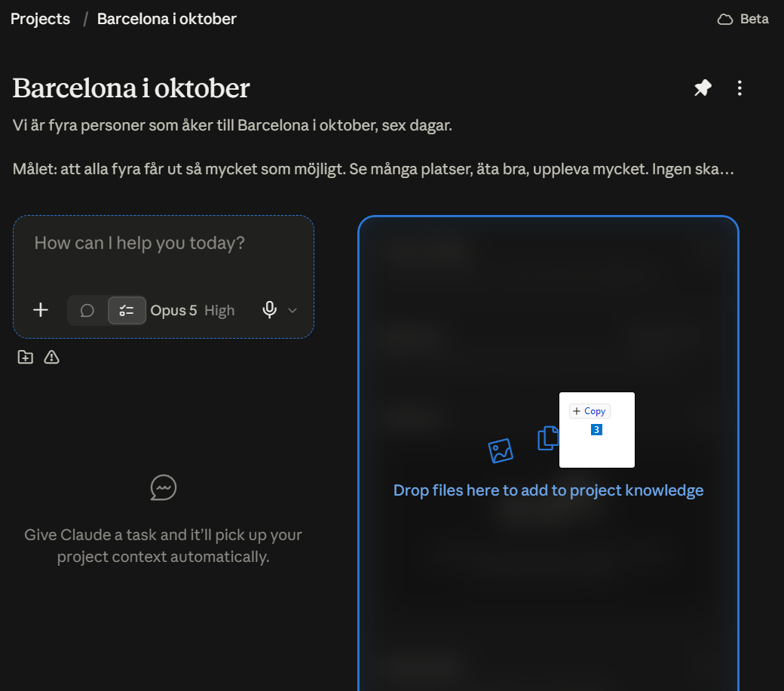The image size is (784, 691).
Task: Click the cloud Beta indicator
Action: pyautogui.click(x=743, y=19)
